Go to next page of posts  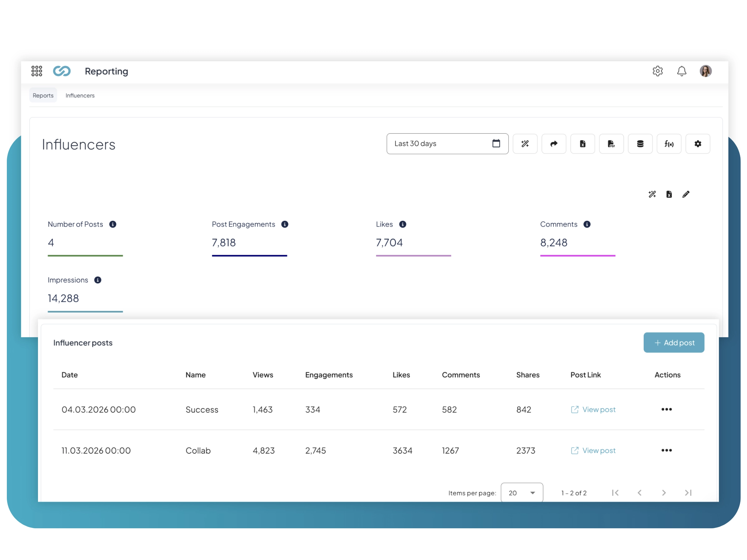coord(664,493)
